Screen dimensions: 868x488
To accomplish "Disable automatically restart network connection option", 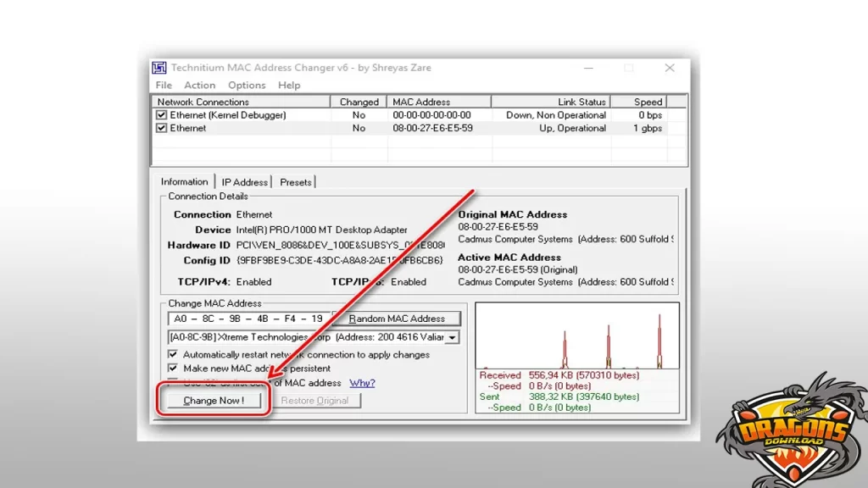I will [x=174, y=356].
